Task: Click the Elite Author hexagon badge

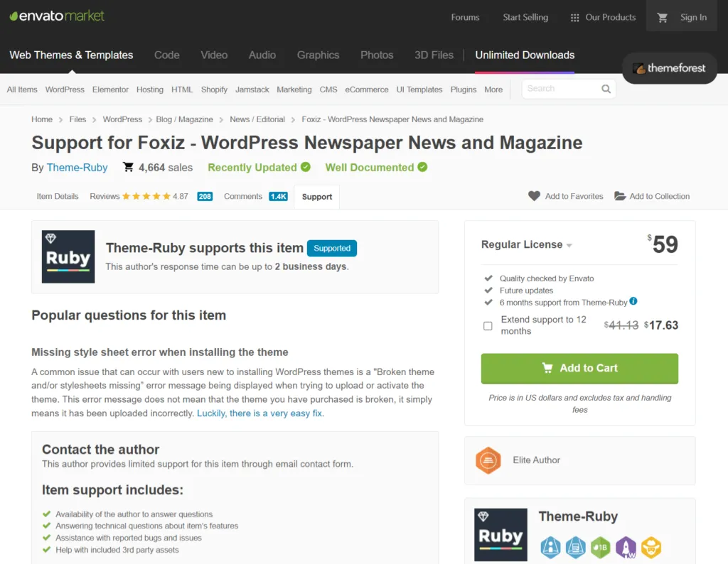Action: (488, 460)
